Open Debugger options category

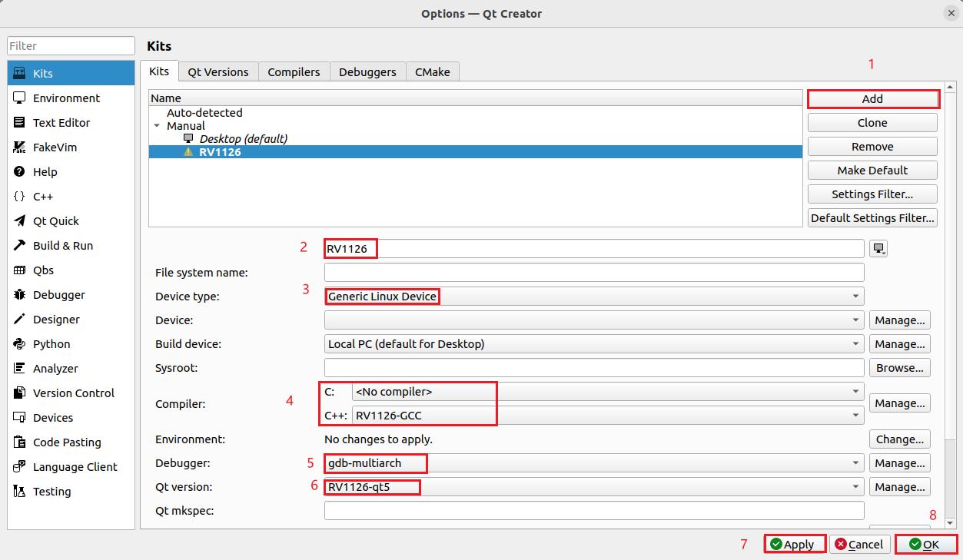[71, 295]
